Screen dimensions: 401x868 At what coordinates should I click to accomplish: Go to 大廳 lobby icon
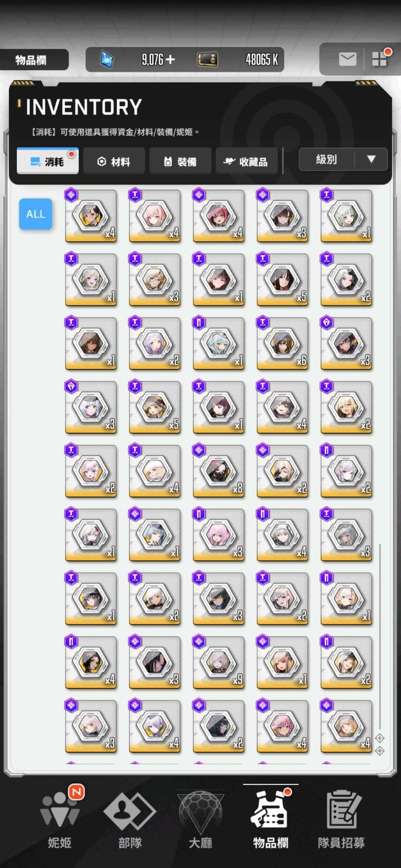200,817
